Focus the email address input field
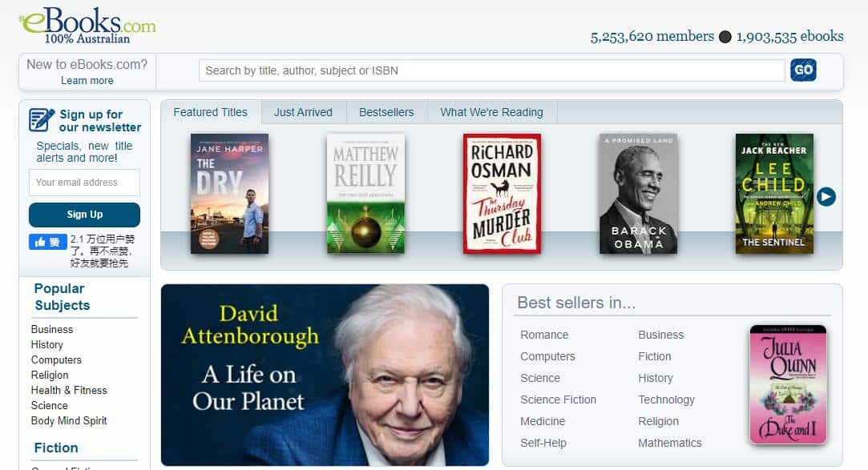The image size is (868, 470). pos(85,183)
